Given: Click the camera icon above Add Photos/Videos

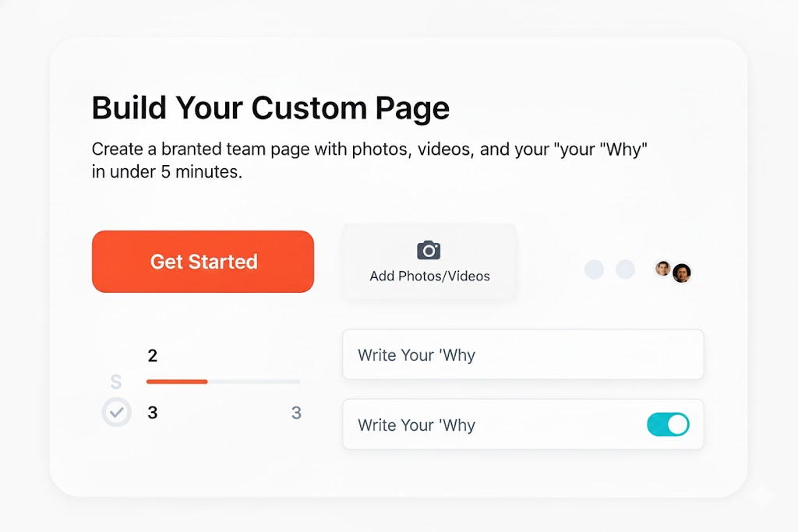Looking at the screenshot, I should (429, 250).
